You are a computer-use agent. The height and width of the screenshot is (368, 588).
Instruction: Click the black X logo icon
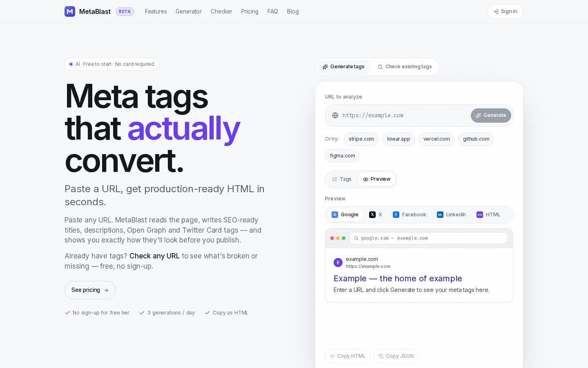point(372,215)
